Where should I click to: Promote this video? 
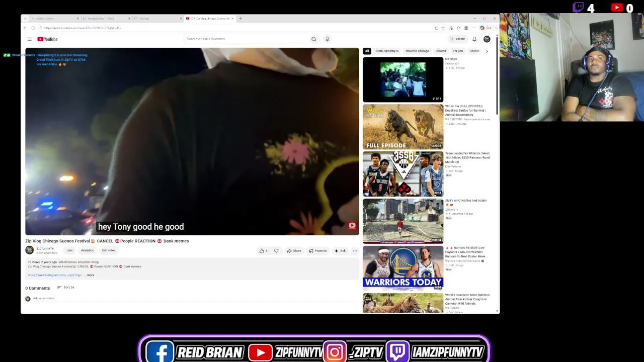pos(317,251)
